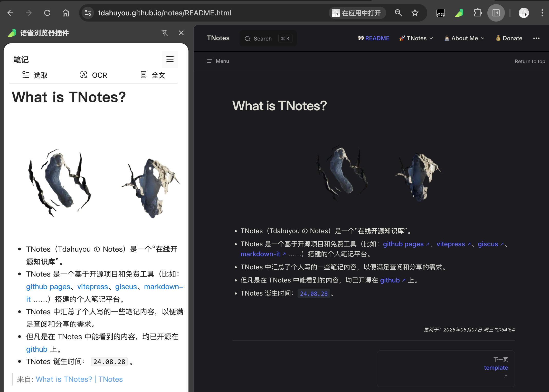
Task: Click the 24.08.28 code tag on webpage
Action: [x=314, y=293]
